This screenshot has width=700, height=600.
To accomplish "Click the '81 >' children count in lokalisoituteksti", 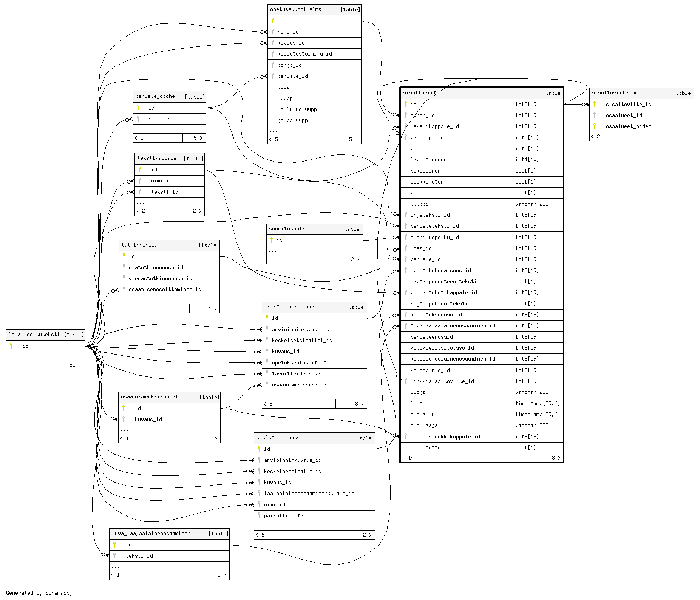I will 75,365.
